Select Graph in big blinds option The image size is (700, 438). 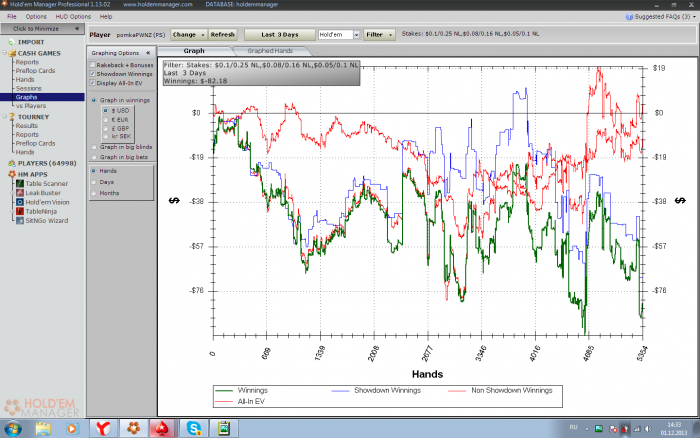pyautogui.click(x=94, y=147)
